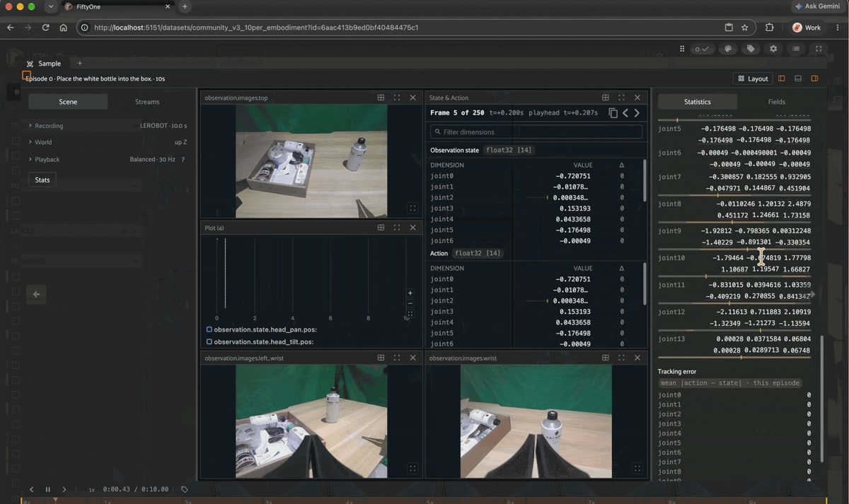849x504 pixels.
Task: Split the State & Action panel
Action: tap(605, 98)
